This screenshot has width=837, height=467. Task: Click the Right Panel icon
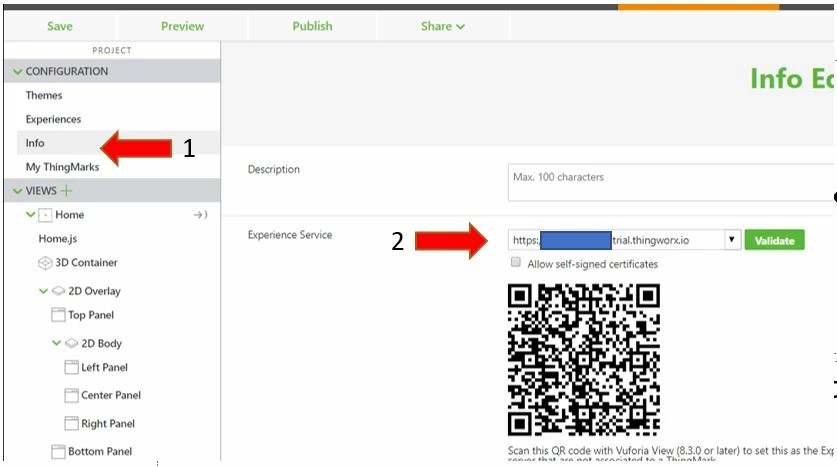tap(71, 423)
